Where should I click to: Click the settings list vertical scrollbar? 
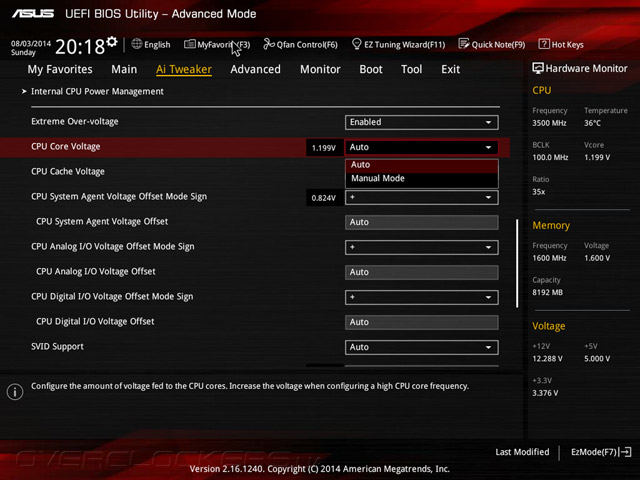tap(517, 264)
